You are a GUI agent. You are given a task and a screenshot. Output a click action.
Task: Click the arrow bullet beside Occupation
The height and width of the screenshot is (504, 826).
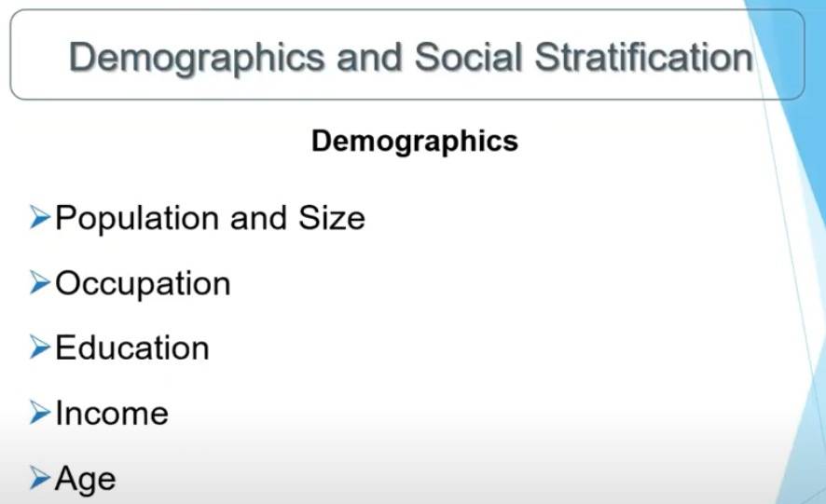tap(40, 282)
